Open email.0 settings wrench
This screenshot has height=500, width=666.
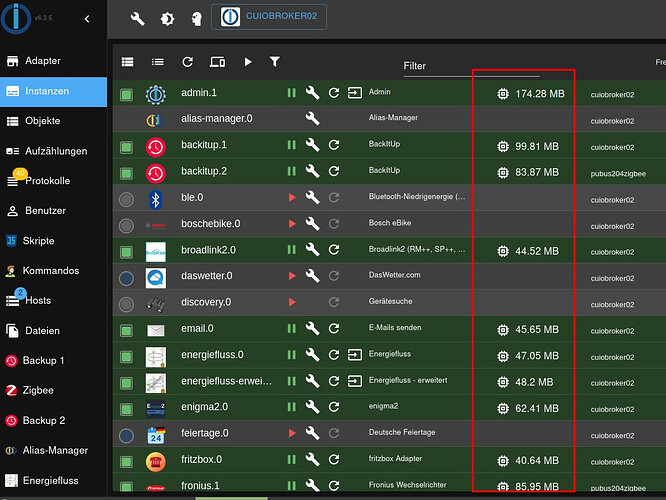click(x=313, y=328)
